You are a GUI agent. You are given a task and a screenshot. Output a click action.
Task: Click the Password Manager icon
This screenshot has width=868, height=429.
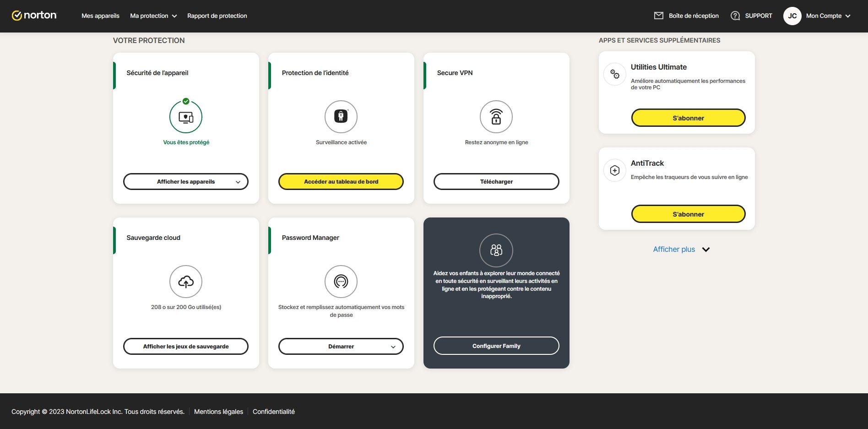click(x=341, y=281)
